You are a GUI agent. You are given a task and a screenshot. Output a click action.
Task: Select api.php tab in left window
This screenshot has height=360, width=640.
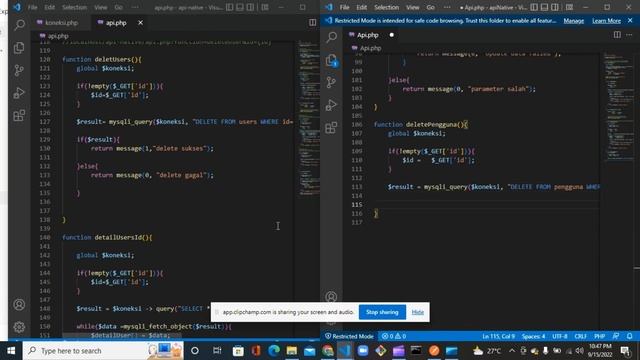tap(116, 22)
